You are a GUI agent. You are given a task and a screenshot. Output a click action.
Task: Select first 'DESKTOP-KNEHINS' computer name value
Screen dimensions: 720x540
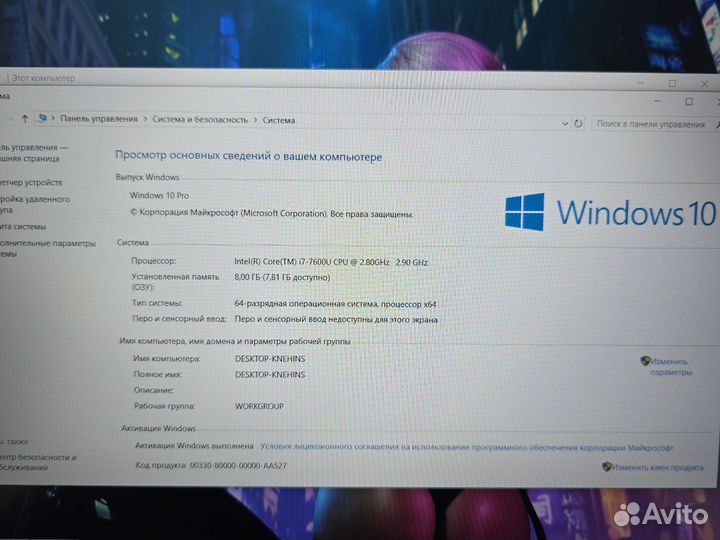[270, 359]
